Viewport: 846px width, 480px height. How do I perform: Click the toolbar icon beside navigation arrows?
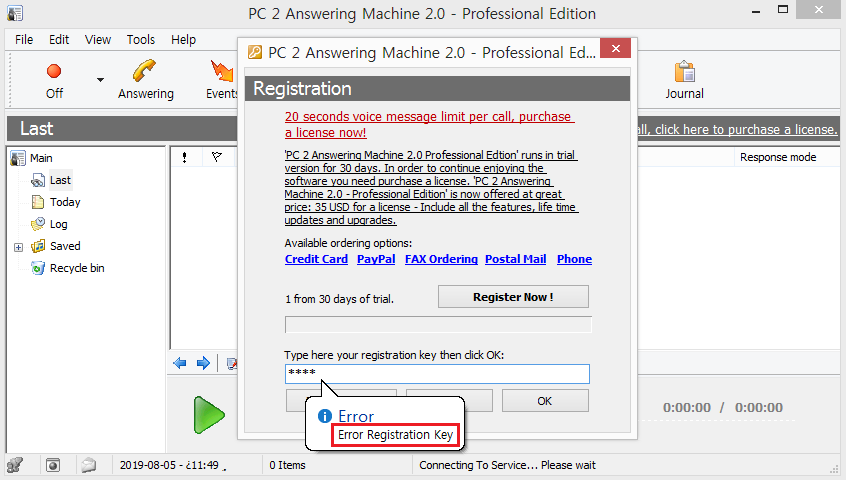232,364
